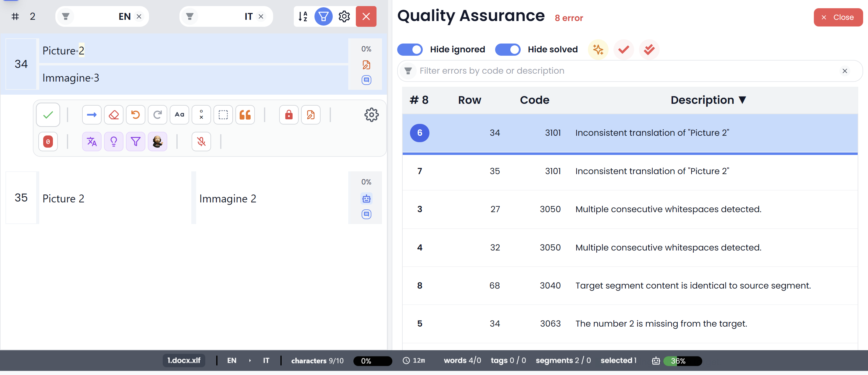Open the EN source language filter
Screen dimensions: 868x375
[66, 16]
